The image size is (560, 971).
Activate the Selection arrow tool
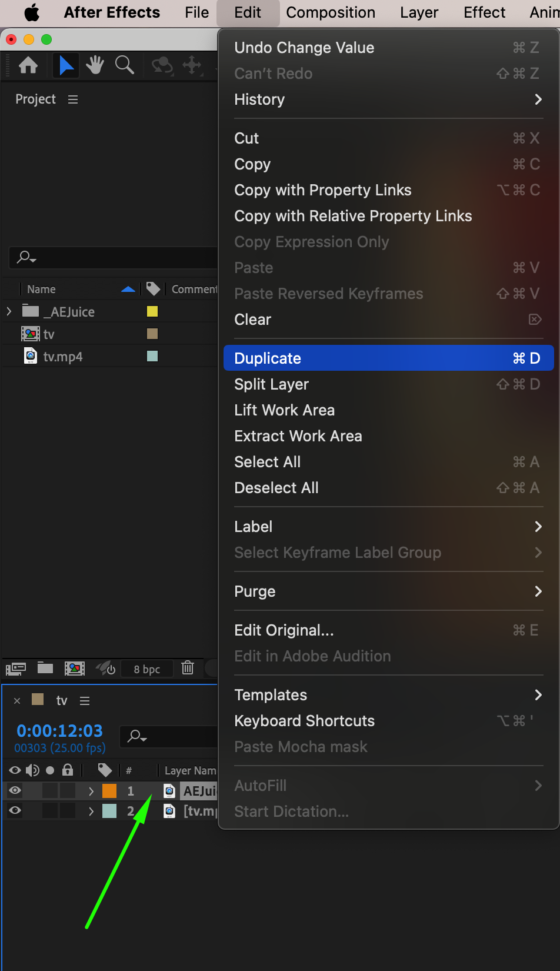66,65
